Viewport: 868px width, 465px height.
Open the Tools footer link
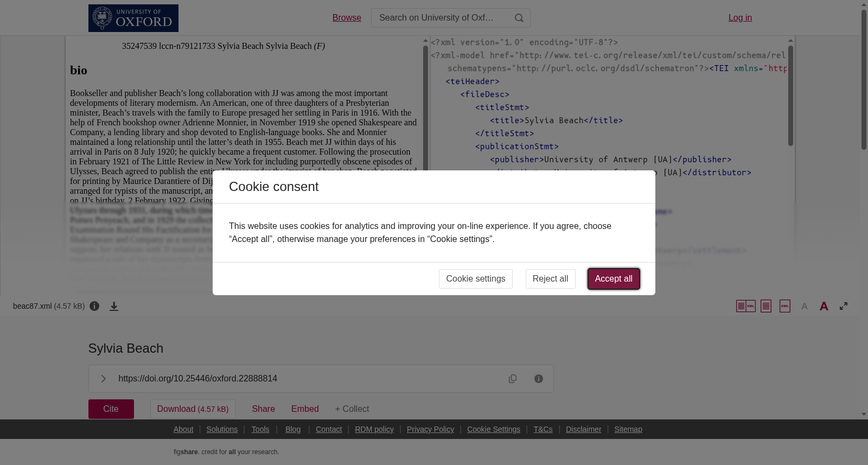(260, 429)
